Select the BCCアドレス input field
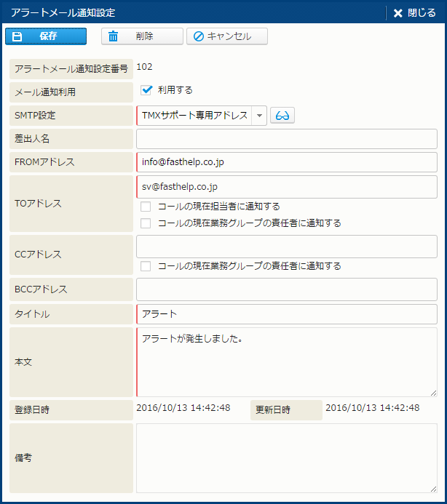Image resolution: width=447 pixels, height=504 pixels. (286, 289)
